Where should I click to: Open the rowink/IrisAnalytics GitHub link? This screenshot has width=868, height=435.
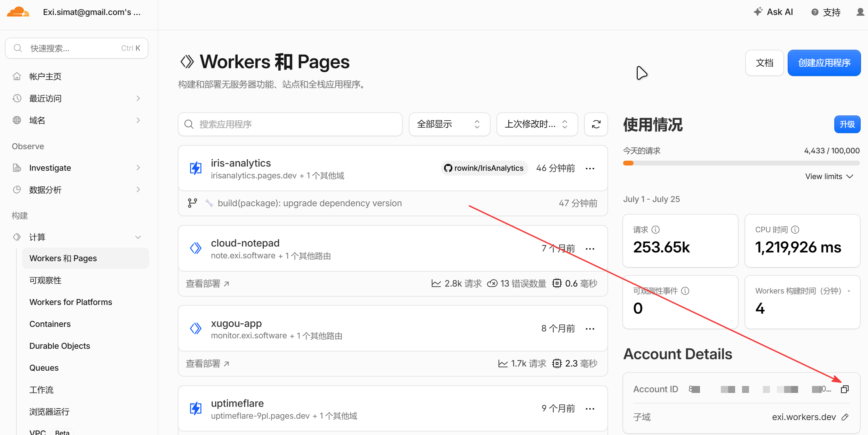point(484,168)
